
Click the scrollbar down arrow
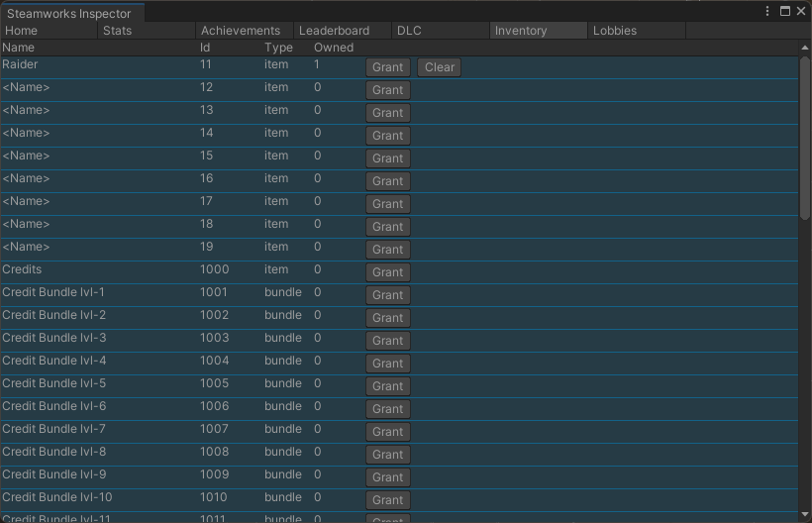(805, 515)
